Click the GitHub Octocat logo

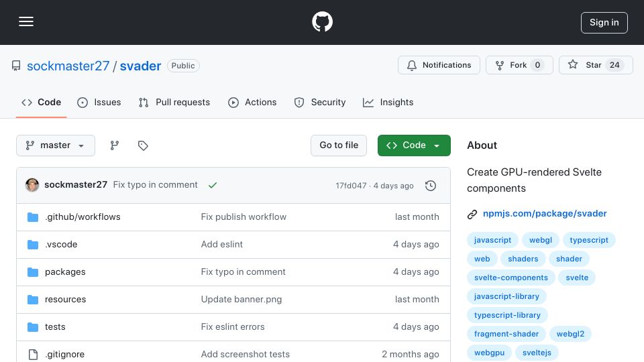[322, 21]
